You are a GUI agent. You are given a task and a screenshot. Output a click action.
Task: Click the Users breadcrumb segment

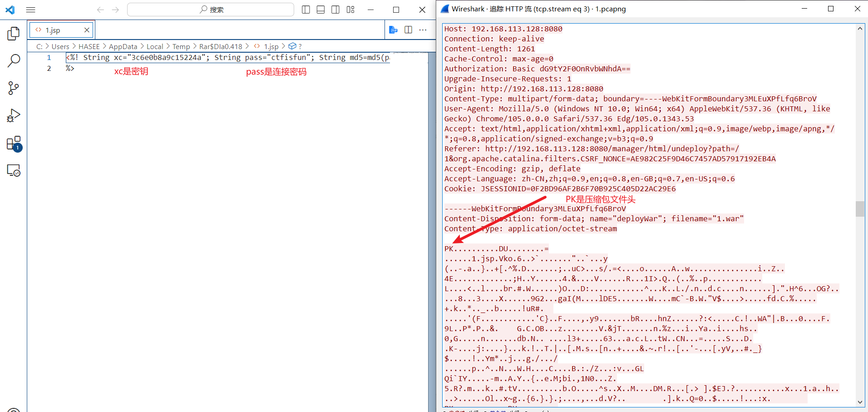tap(60, 46)
